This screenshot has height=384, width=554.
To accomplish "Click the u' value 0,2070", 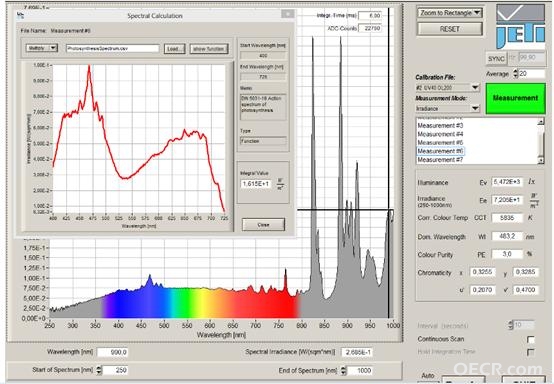I will coord(483,290).
